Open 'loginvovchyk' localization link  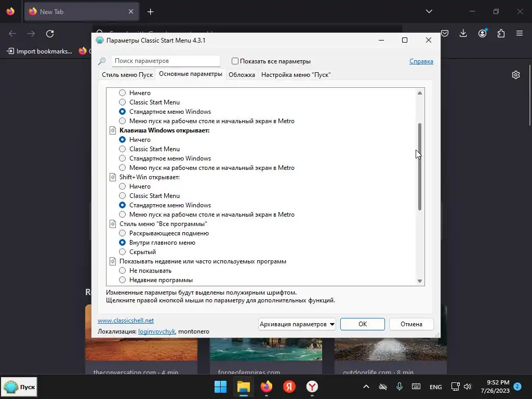(156, 331)
